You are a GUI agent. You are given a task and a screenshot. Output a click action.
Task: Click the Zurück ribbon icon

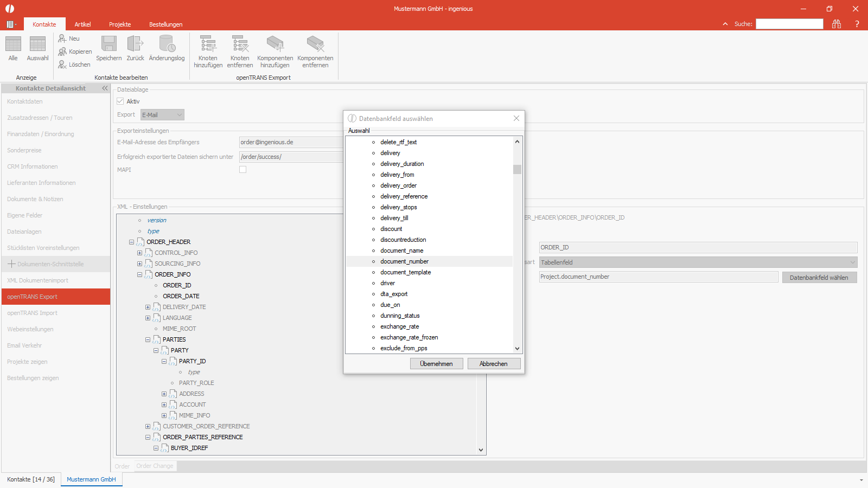(x=135, y=44)
